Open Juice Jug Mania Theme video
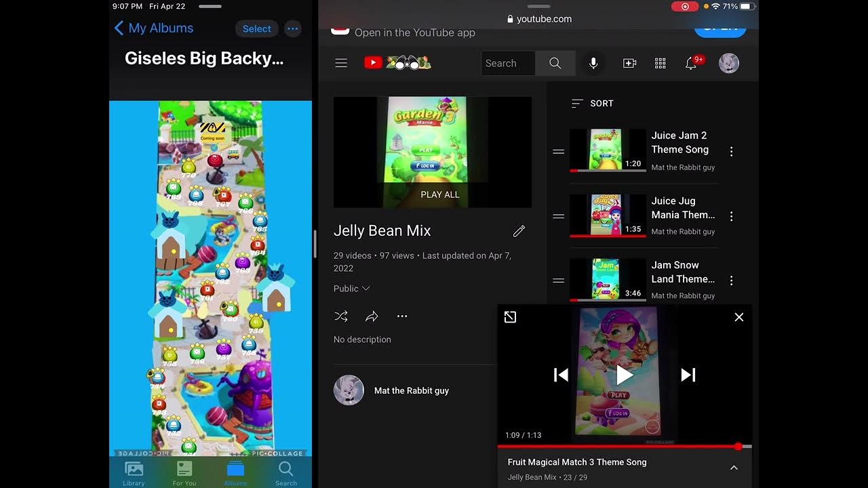This screenshot has height=488, width=868. 684,207
